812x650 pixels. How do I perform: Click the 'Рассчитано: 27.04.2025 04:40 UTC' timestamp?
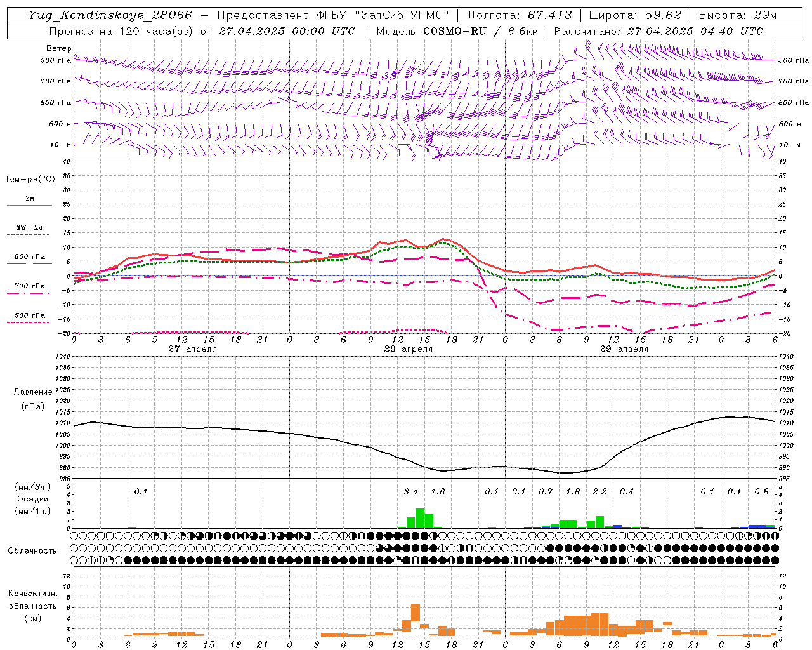click(658, 31)
